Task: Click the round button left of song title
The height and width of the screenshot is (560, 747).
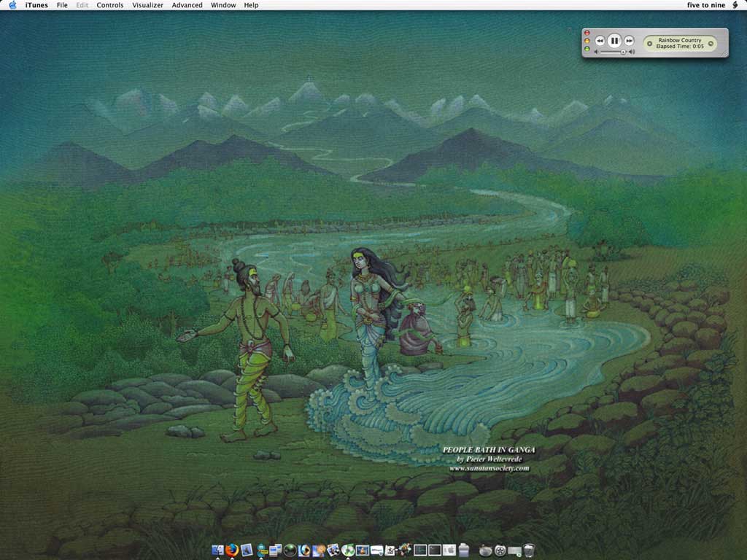Action: click(x=649, y=44)
